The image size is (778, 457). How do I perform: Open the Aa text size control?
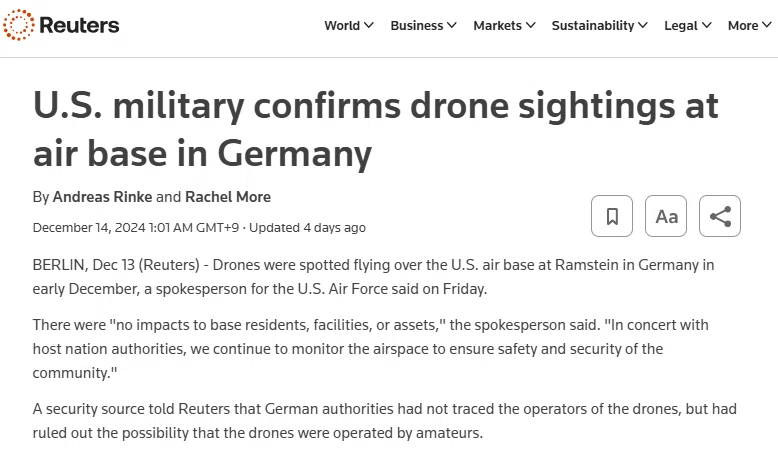[666, 216]
